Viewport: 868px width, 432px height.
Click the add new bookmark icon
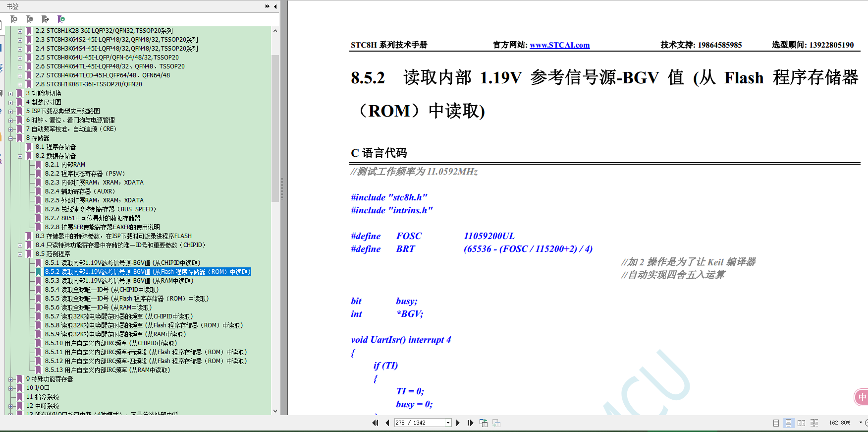click(30, 19)
